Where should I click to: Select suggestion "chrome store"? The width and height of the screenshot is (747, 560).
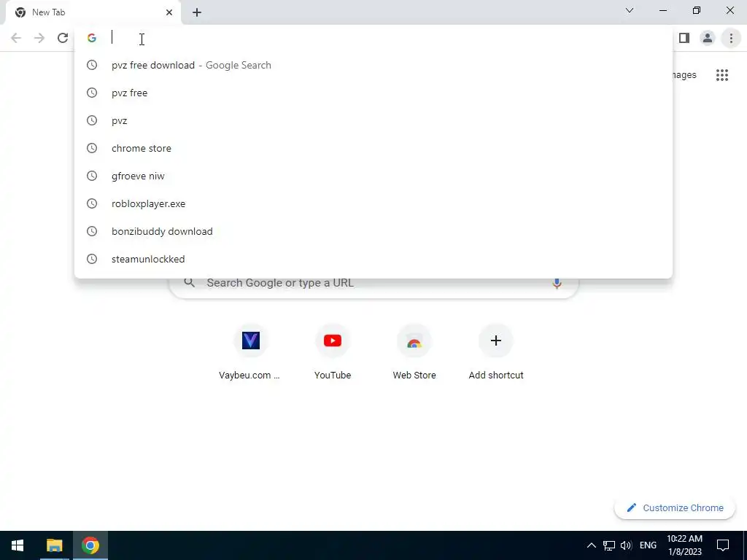373,148
